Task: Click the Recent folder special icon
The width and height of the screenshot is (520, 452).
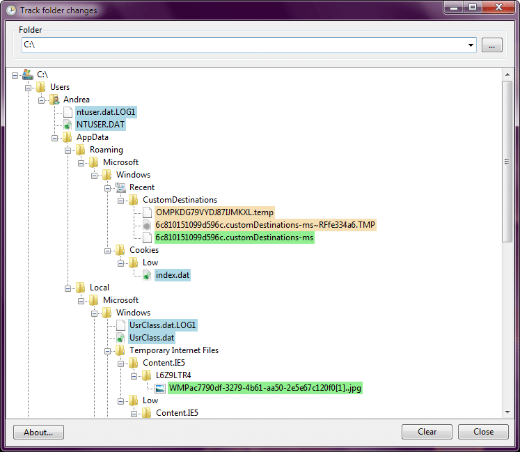Action: point(120,187)
